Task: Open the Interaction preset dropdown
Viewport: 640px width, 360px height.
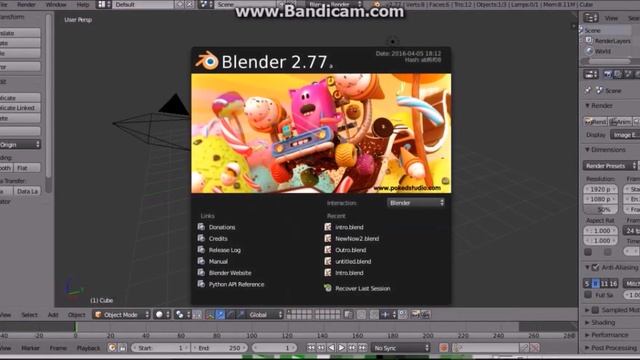Action: (x=416, y=202)
